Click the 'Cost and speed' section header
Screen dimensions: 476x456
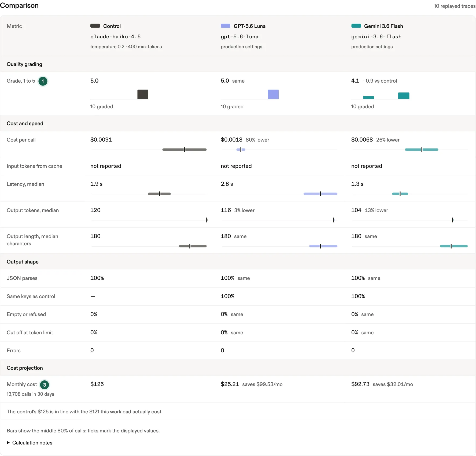25,124
